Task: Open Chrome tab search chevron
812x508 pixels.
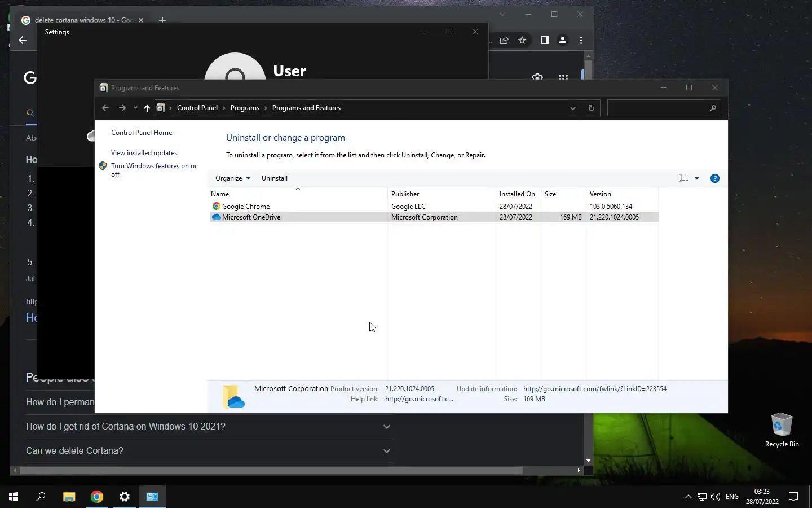Action: tap(502, 14)
